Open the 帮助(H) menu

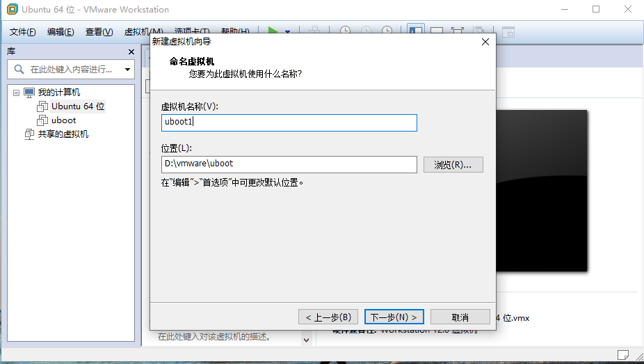(x=235, y=31)
